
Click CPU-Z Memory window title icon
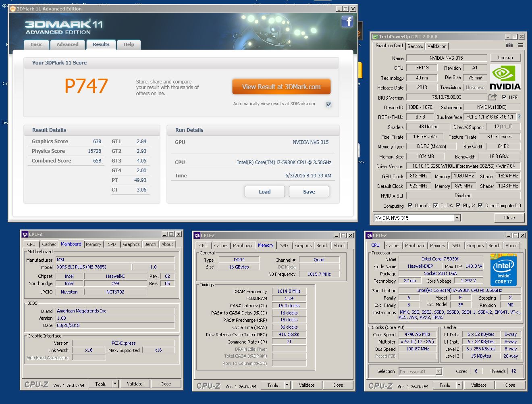[197, 235]
